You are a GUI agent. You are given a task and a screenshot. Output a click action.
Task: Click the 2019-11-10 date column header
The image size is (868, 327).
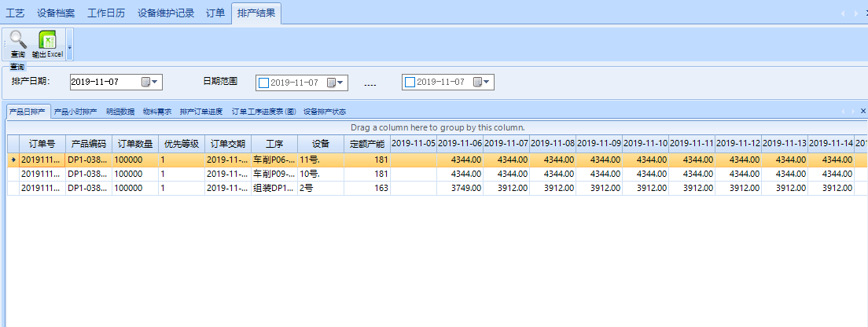pos(645,144)
